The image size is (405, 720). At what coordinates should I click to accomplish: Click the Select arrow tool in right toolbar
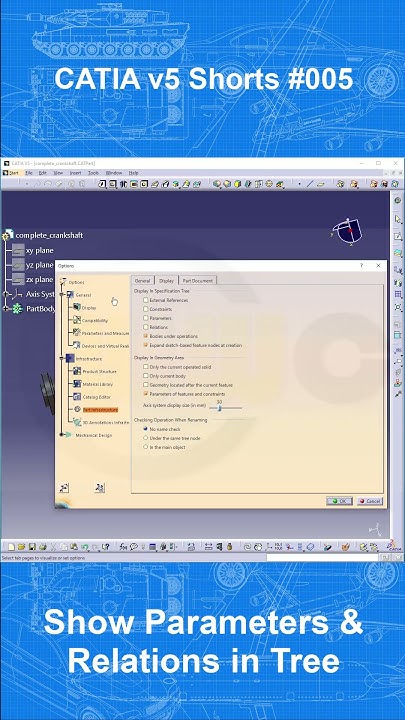click(x=398, y=219)
